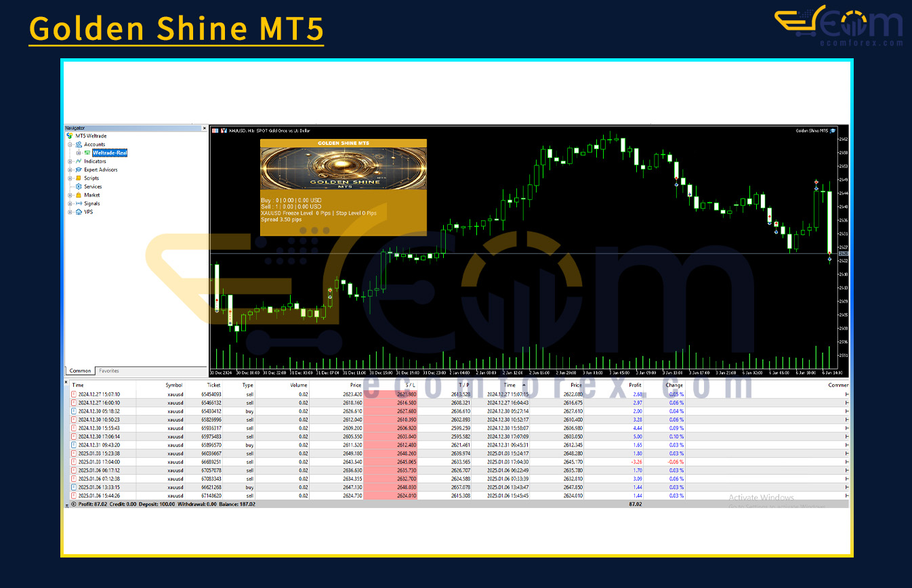Image resolution: width=912 pixels, height=588 pixels.
Task: Click the loss value -3.26
Action: [x=636, y=462]
